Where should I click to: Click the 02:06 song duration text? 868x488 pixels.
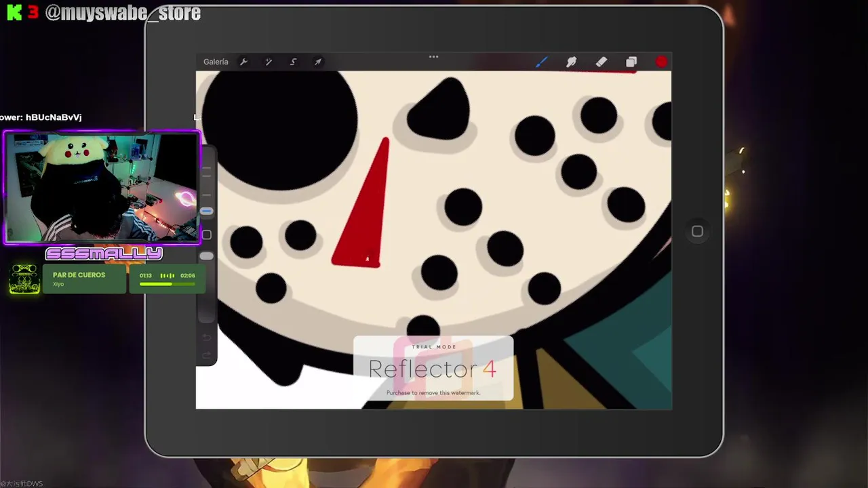(x=188, y=276)
